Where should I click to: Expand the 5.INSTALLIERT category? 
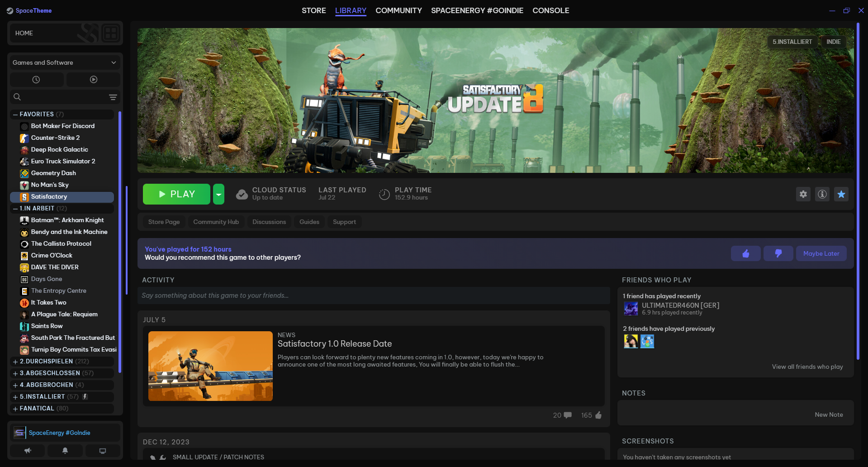tap(15, 397)
